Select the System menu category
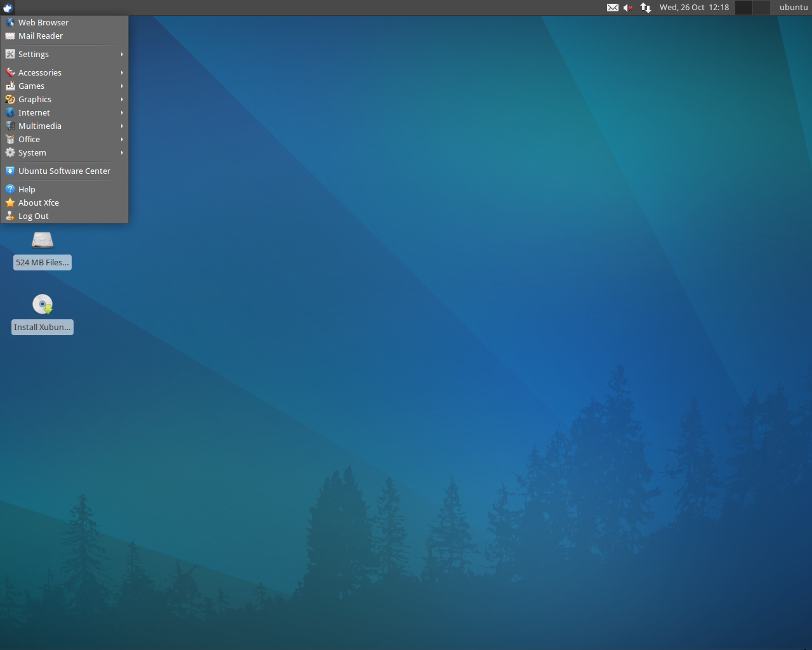 (x=64, y=152)
